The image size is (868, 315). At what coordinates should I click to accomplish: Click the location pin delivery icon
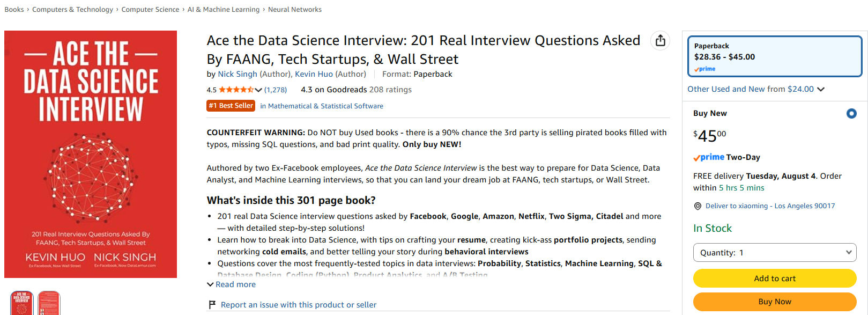pyautogui.click(x=698, y=206)
